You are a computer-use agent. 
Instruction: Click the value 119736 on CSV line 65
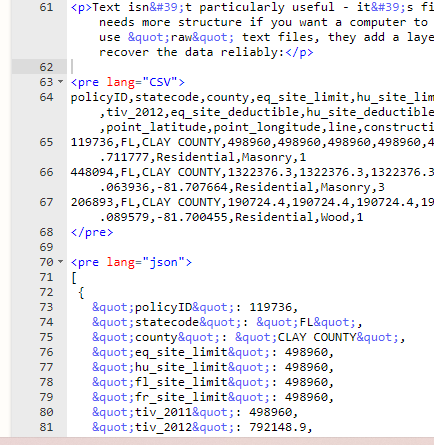tap(92, 142)
